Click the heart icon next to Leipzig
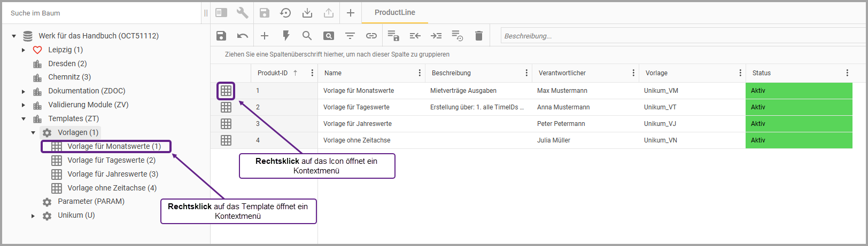 (37, 50)
